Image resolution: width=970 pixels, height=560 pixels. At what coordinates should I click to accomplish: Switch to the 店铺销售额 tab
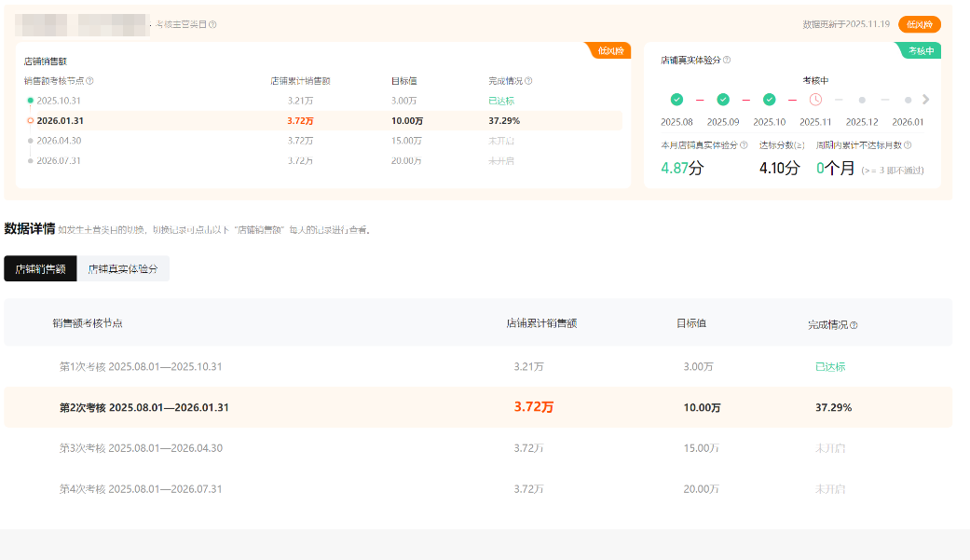[x=40, y=268]
